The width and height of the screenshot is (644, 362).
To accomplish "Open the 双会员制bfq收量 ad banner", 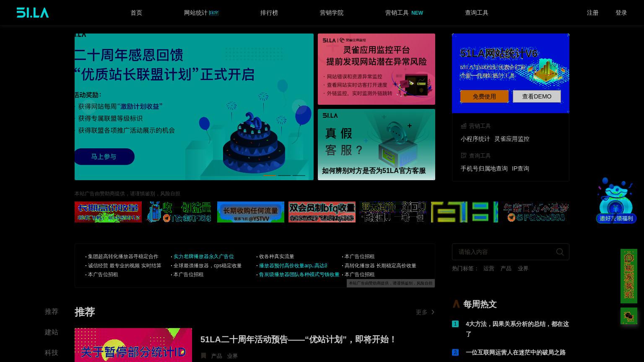I will coord(322,212).
